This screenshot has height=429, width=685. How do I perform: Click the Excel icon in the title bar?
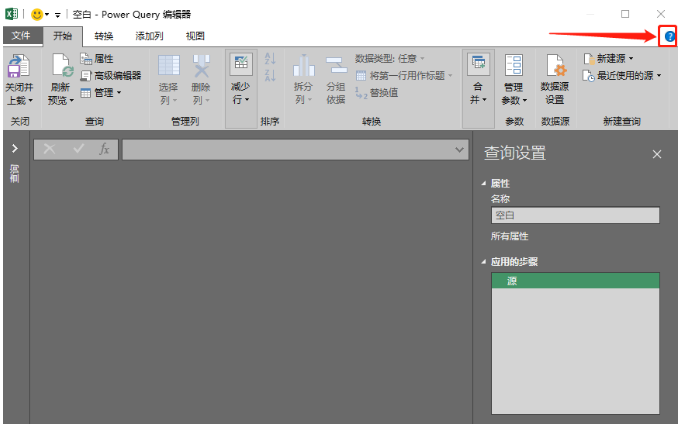[x=11, y=14]
